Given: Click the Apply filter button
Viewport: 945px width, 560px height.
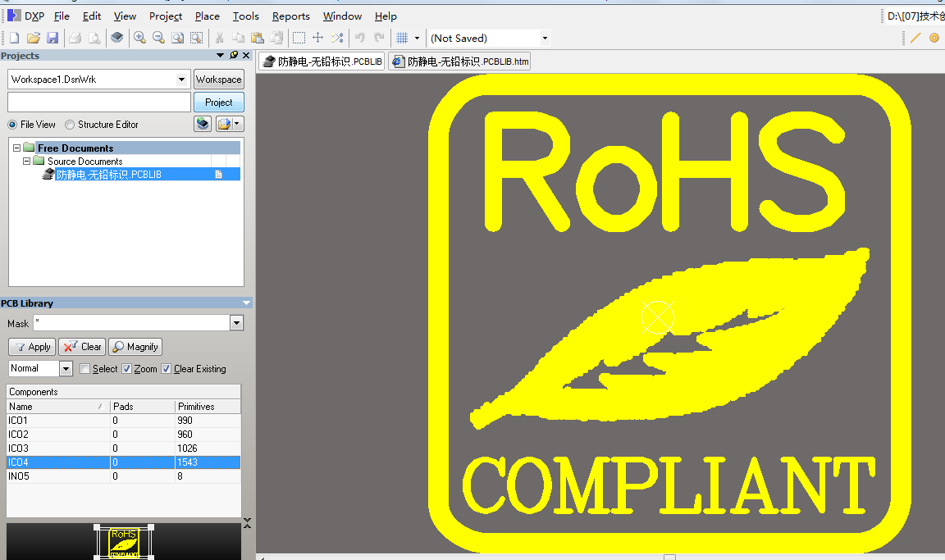Looking at the screenshot, I should 32,347.
